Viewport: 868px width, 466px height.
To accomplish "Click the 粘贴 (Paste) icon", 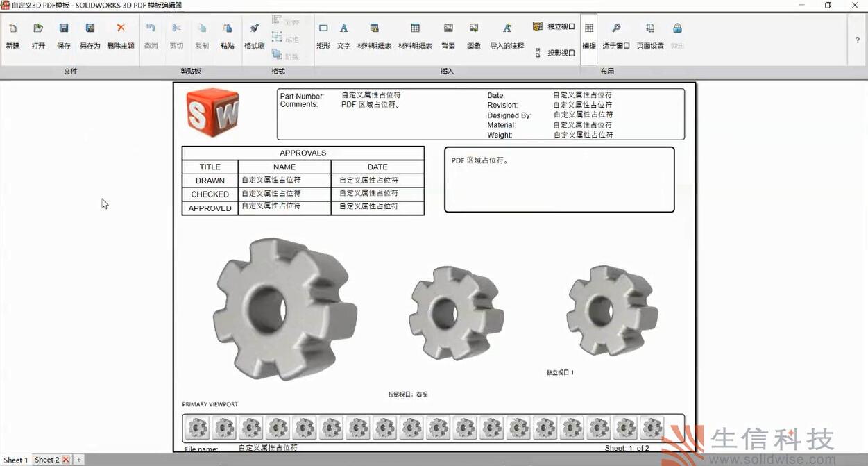I will (227, 28).
